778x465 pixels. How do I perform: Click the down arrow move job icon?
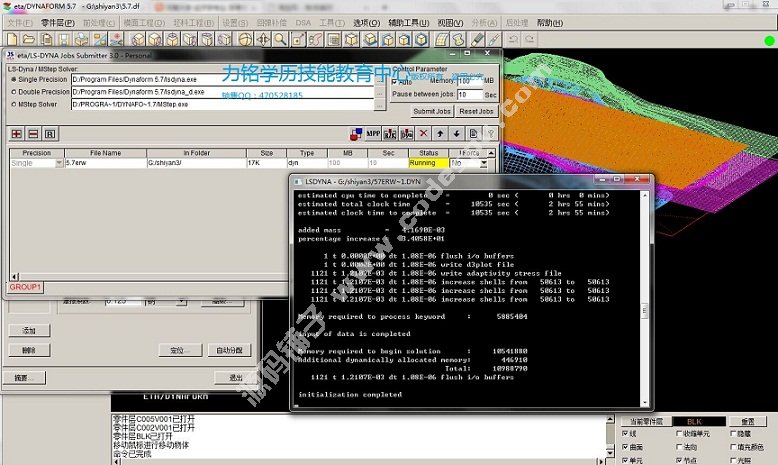(456, 133)
